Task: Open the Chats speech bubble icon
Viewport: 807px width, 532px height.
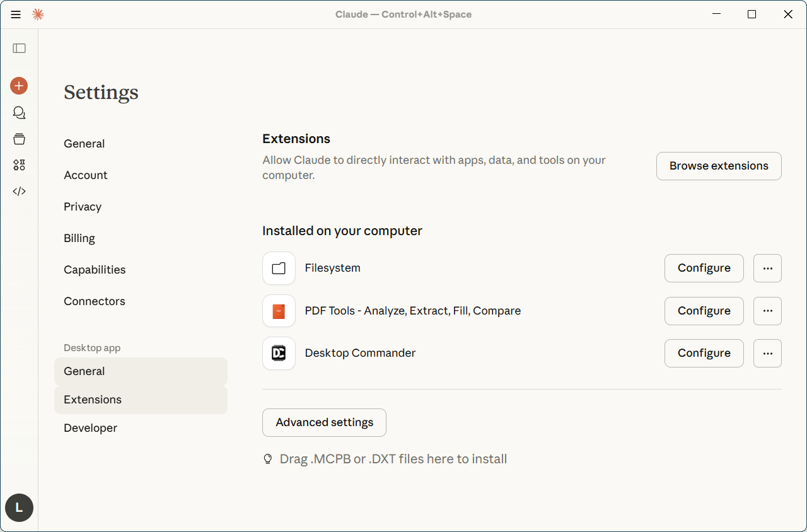Action: (x=19, y=113)
